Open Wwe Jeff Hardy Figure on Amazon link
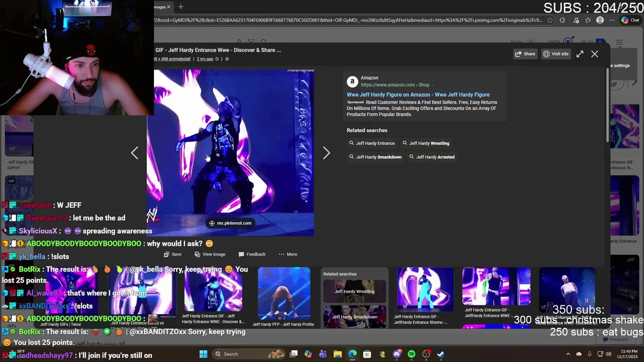The width and height of the screenshot is (644, 362). tap(418, 95)
